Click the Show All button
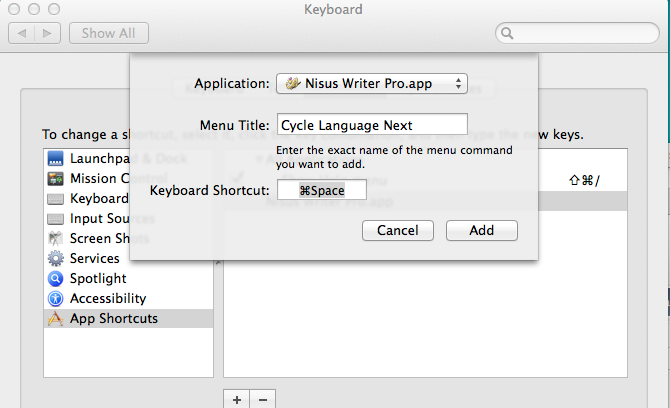Viewport: 670px width, 408px height. pos(109,33)
